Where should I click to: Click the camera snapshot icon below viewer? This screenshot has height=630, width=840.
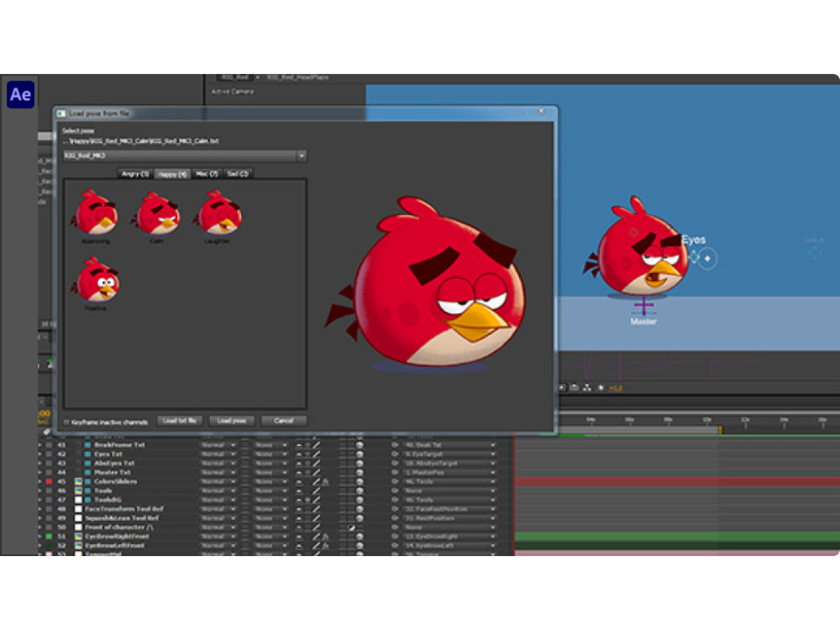click(574, 387)
